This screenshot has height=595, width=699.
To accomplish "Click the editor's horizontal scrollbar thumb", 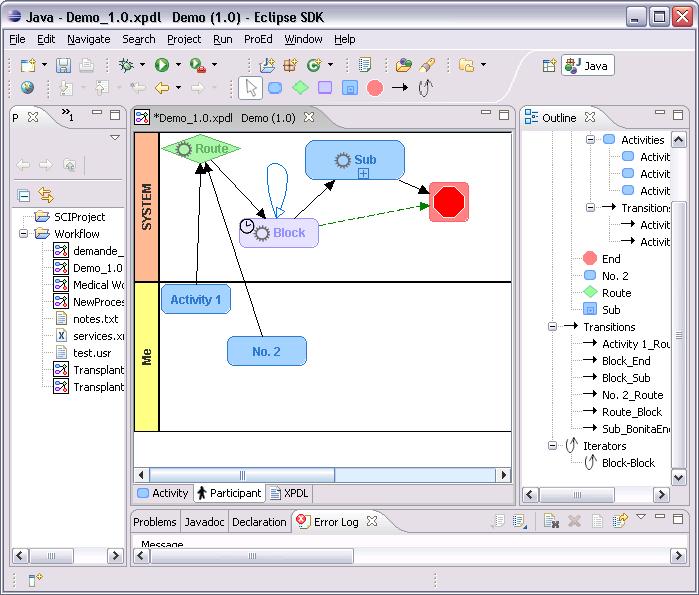I will (x=242, y=475).
